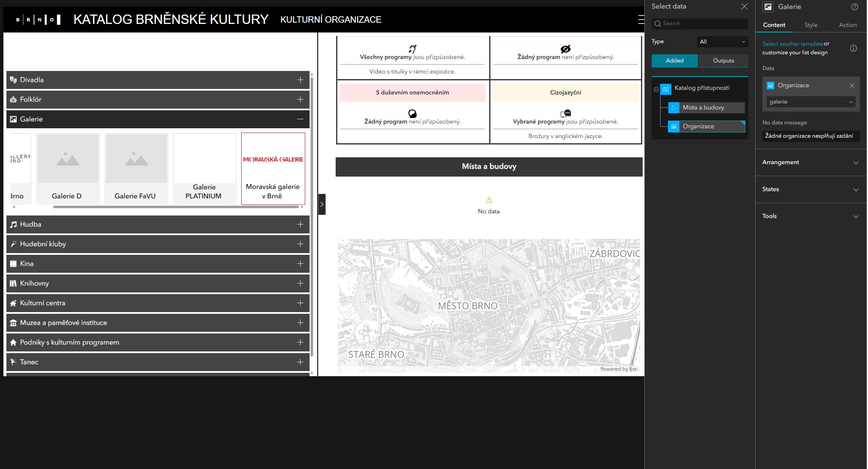Click the BRNO logo in the header

tap(38, 19)
